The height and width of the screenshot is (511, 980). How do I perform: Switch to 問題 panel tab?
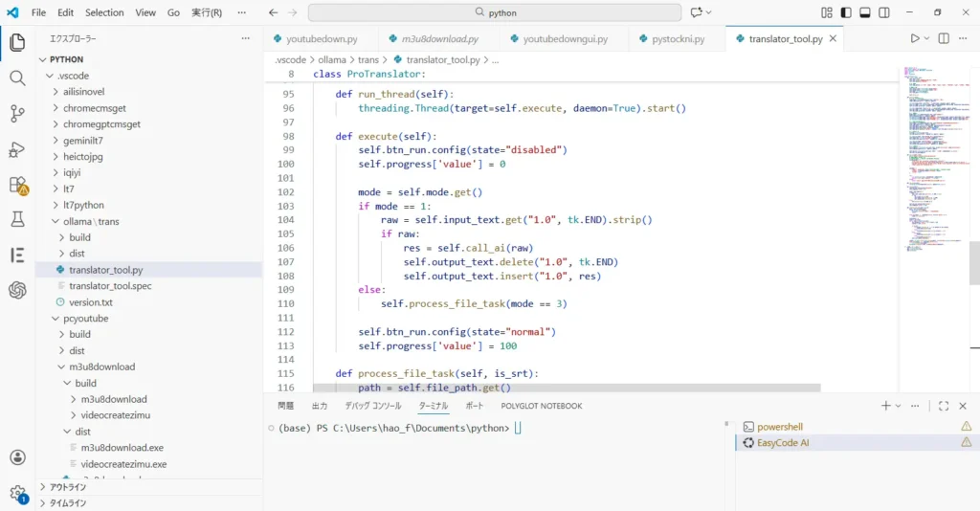pyautogui.click(x=285, y=406)
